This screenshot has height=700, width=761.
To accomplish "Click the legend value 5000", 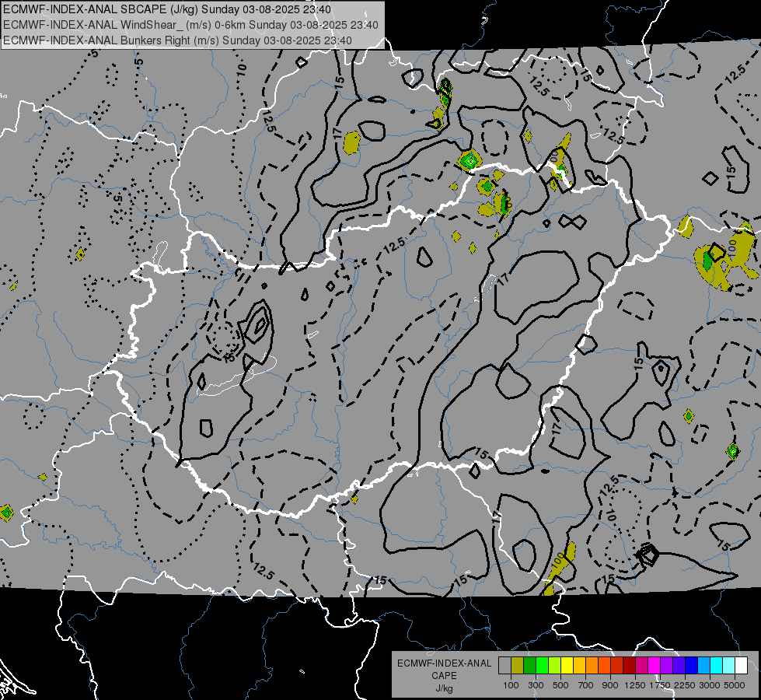I will click(735, 685).
